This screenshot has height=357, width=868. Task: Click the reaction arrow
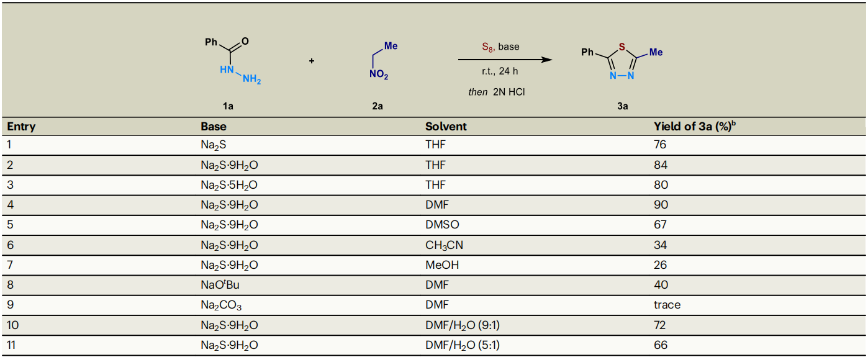(x=504, y=60)
